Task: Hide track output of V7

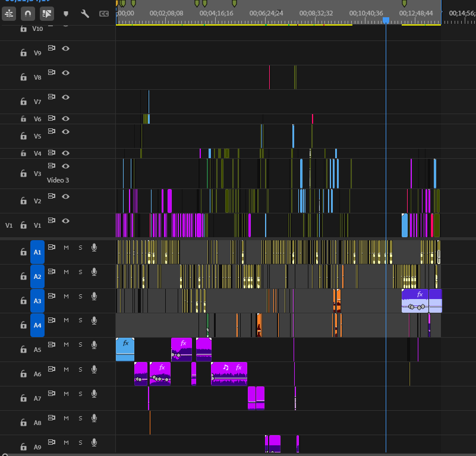Action: click(x=65, y=97)
